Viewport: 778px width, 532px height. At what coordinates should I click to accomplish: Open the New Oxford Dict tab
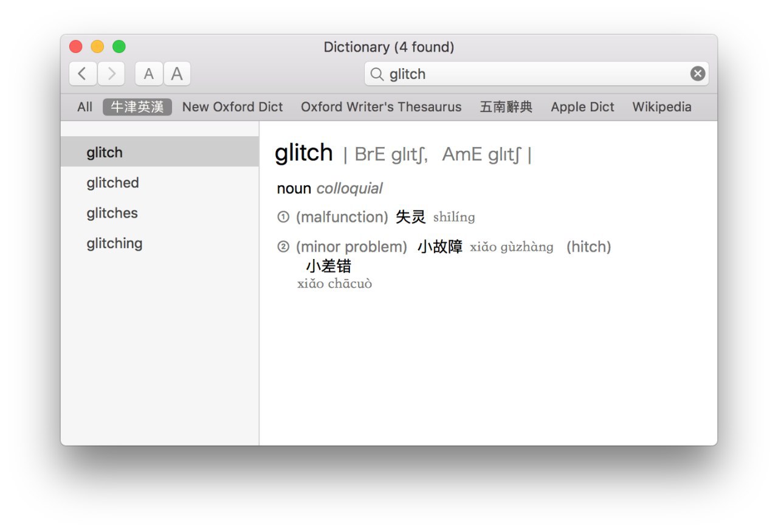pos(232,107)
